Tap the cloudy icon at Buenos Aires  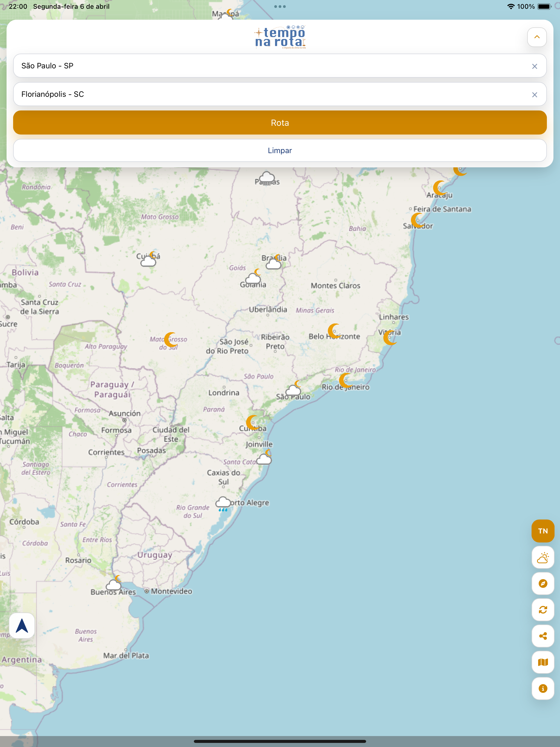[x=114, y=583]
